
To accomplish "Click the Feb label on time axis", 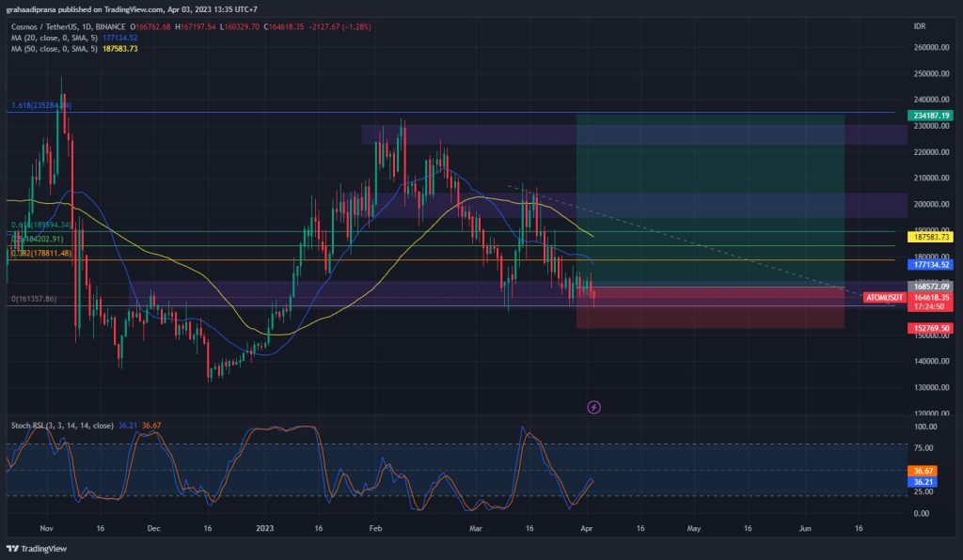I will 375,528.
